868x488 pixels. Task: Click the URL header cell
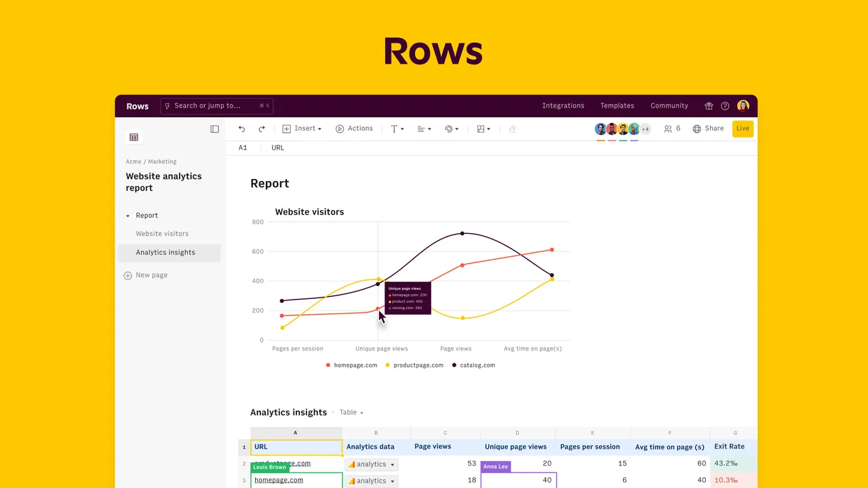[296, 447]
